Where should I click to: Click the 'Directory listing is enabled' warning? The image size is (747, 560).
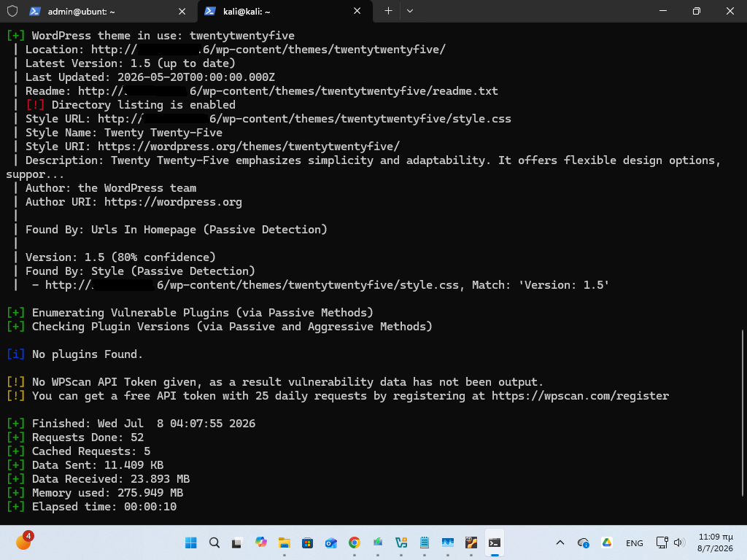(x=131, y=105)
